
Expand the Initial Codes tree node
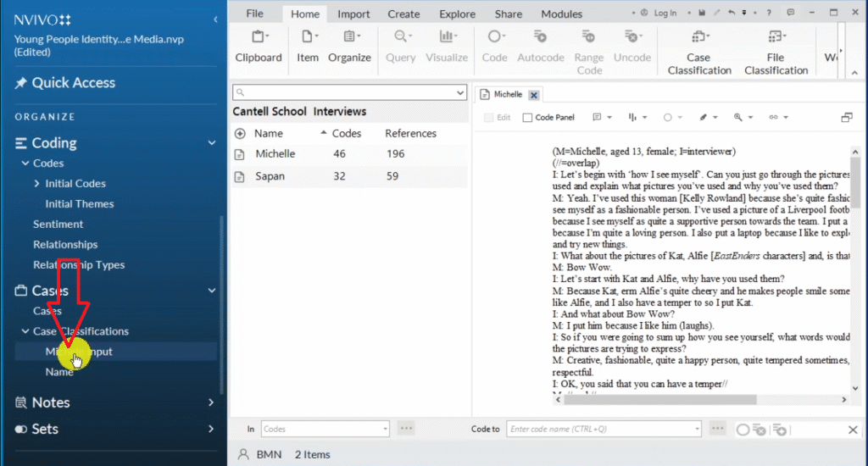coord(37,184)
